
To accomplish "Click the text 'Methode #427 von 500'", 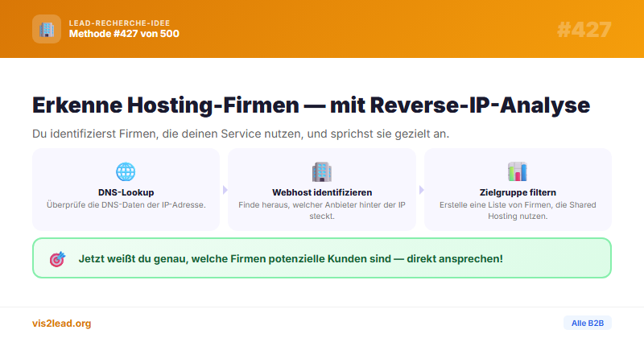I will pos(124,34).
